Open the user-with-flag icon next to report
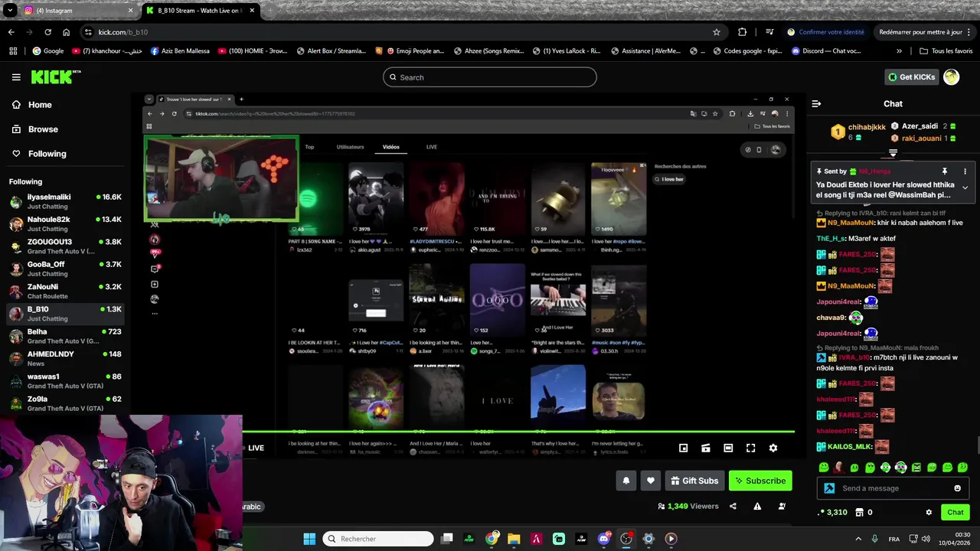The image size is (980, 551). (x=782, y=506)
